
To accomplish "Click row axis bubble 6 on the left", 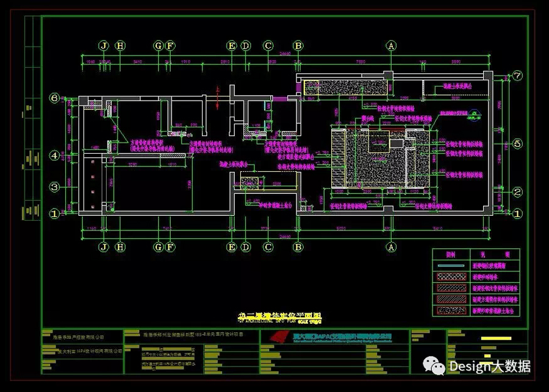I will 54,98.
